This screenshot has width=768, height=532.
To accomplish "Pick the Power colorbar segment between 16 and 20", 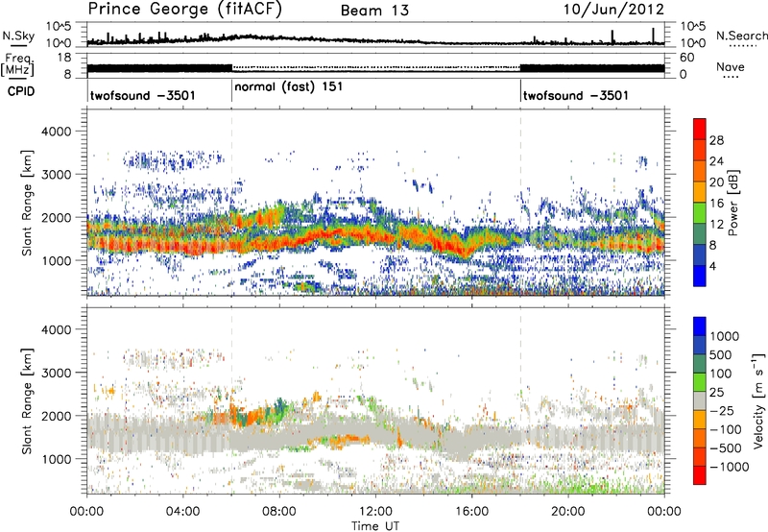I will pos(700,192).
